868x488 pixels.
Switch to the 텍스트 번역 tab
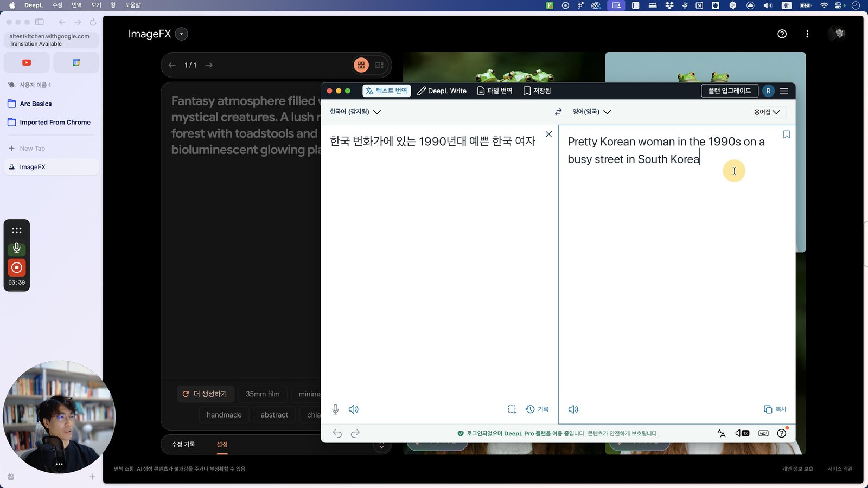coord(387,91)
